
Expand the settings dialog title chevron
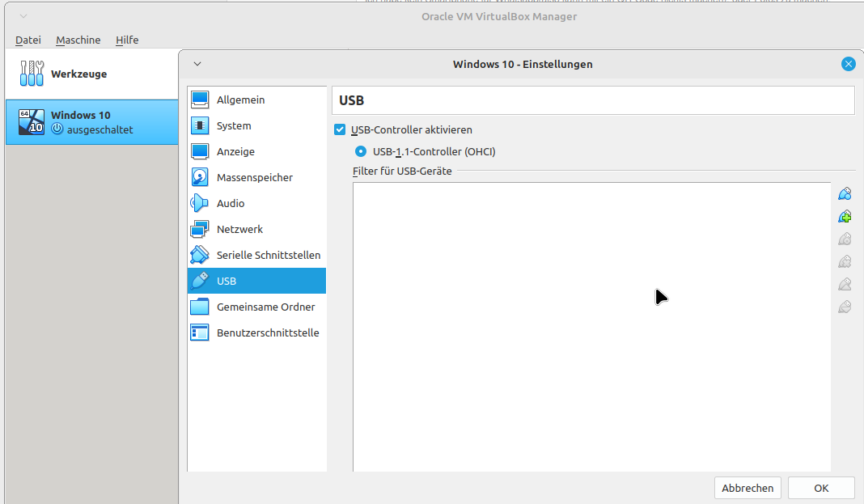click(197, 64)
